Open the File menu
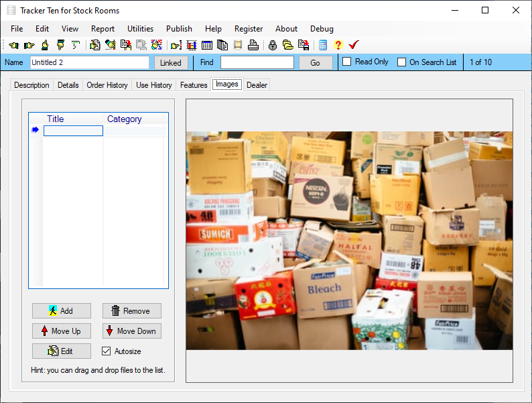This screenshot has width=532, height=403. [x=17, y=29]
